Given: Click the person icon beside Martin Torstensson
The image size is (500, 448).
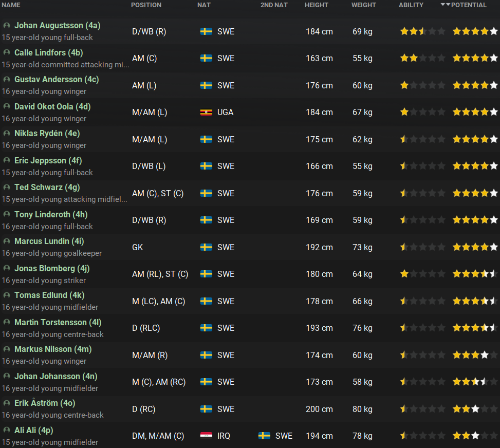Looking at the screenshot, I should tap(6, 322).
